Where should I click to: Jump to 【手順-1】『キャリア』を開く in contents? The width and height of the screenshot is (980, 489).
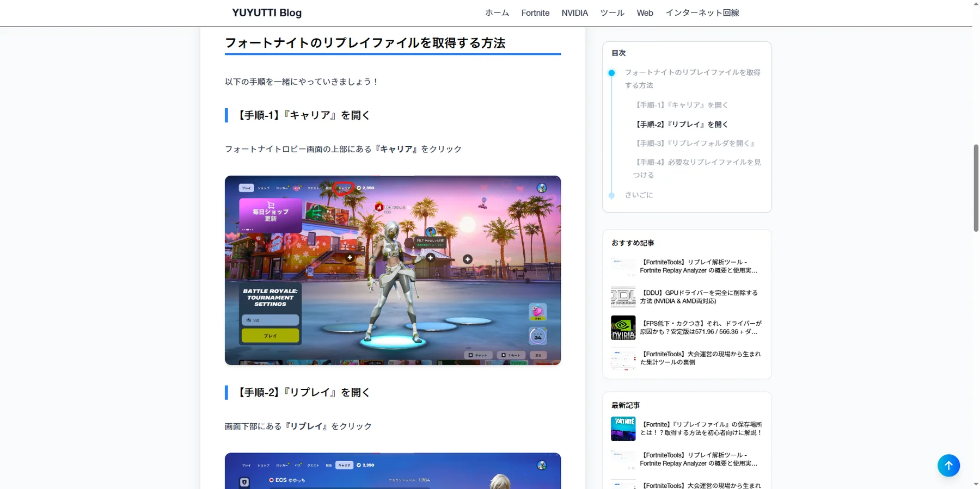[x=681, y=105]
